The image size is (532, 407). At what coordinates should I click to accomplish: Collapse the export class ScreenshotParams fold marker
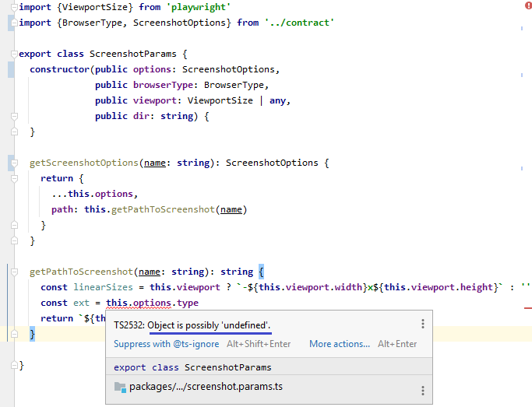pos(14,54)
